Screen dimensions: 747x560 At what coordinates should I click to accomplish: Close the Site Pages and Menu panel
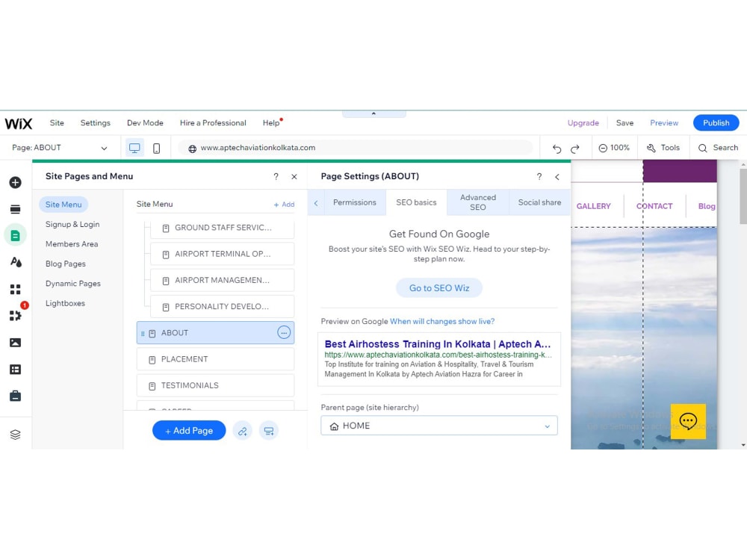(294, 177)
